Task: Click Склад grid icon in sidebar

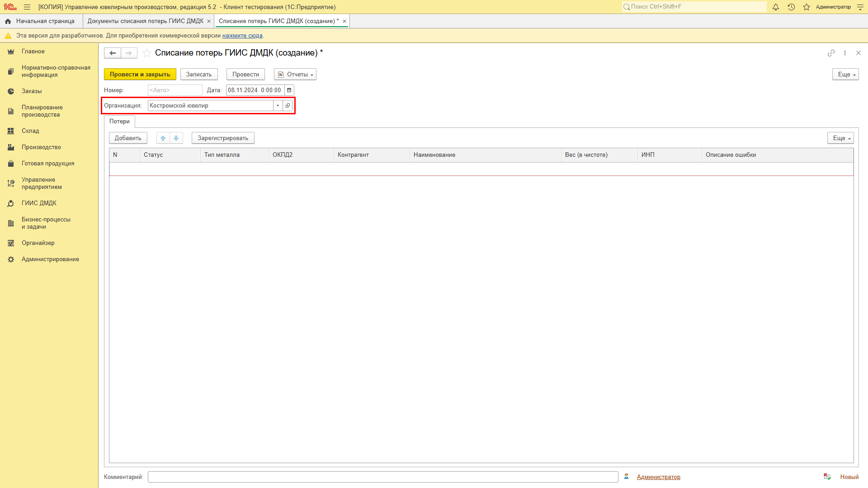Action: [x=11, y=131]
